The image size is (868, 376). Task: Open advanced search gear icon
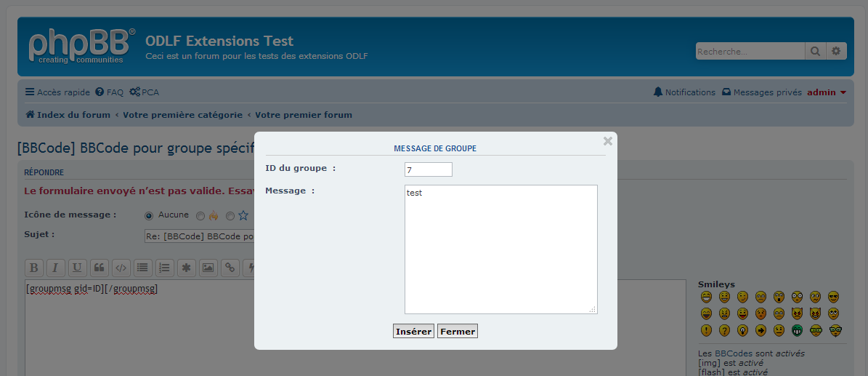(x=836, y=52)
